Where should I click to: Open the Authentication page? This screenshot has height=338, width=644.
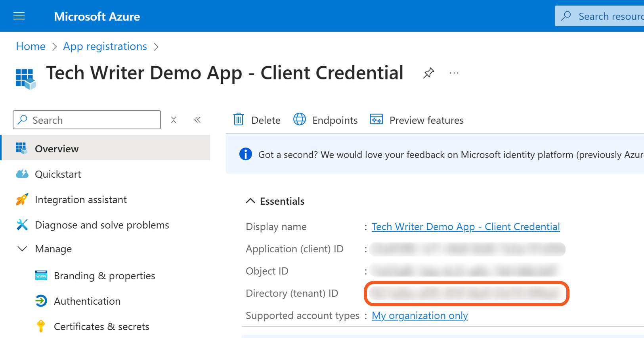tap(87, 301)
